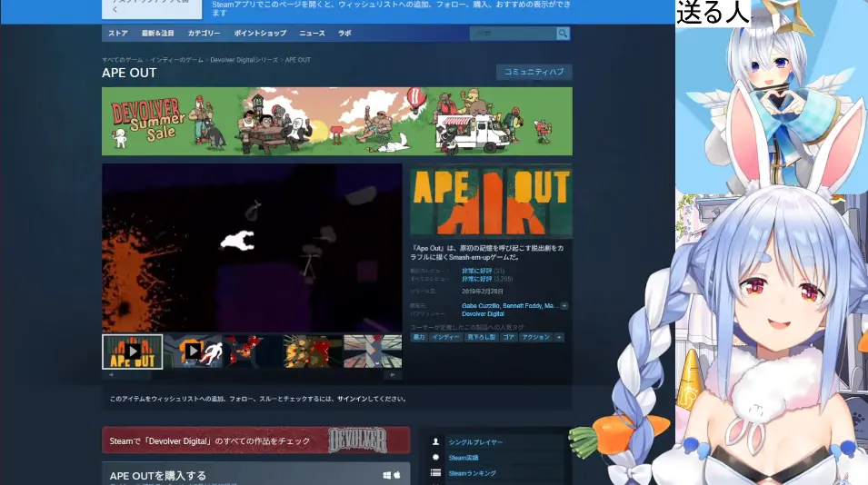Image resolution: width=868 pixels, height=485 pixels.
Task: Click the main video player area
Action: pyautogui.click(x=252, y=248)
